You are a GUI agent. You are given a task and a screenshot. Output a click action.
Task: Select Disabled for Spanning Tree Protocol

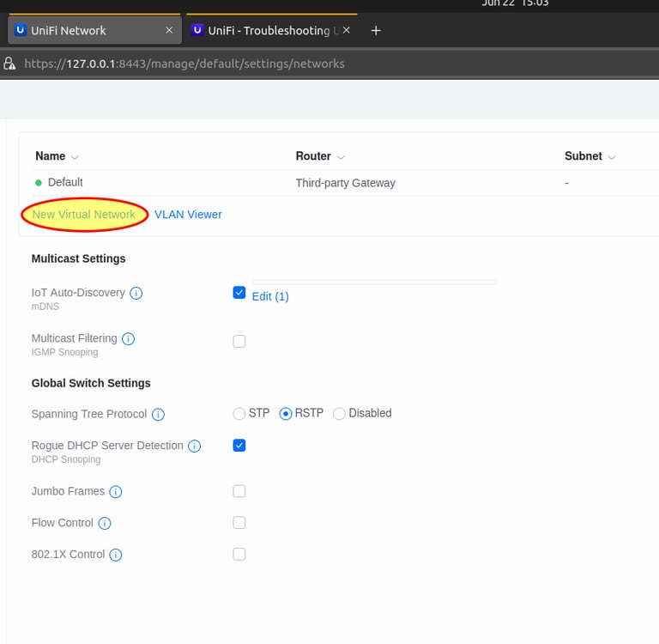pos(339,414)
